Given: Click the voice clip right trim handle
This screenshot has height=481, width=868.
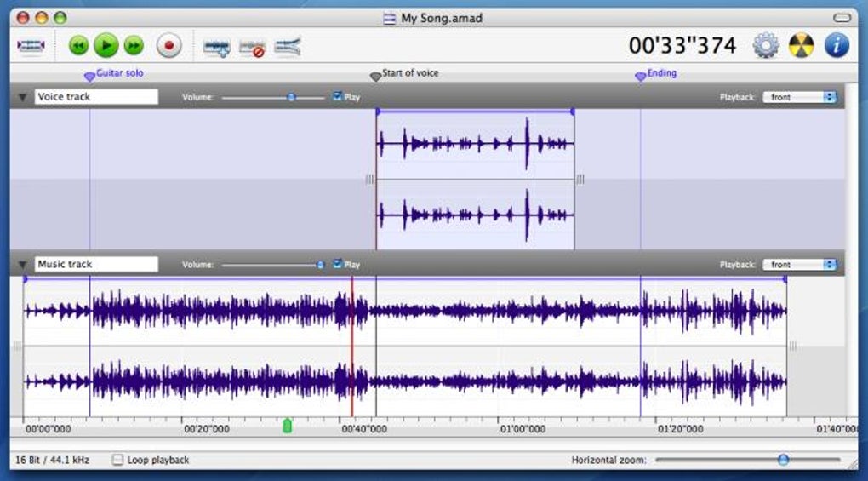Looking at the screenshot, I should tap(580, 180).
